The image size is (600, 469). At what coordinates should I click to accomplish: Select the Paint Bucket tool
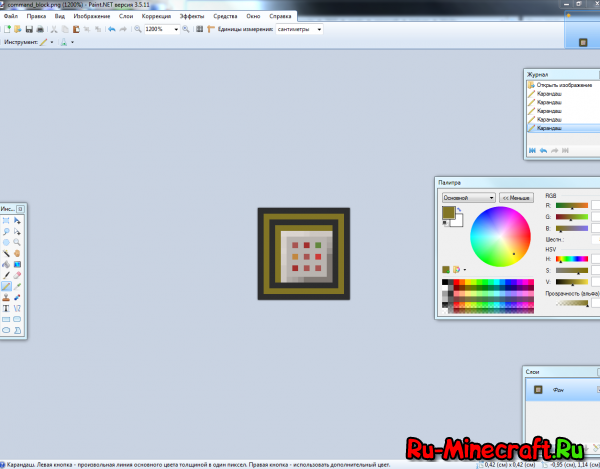click(6, 264)
